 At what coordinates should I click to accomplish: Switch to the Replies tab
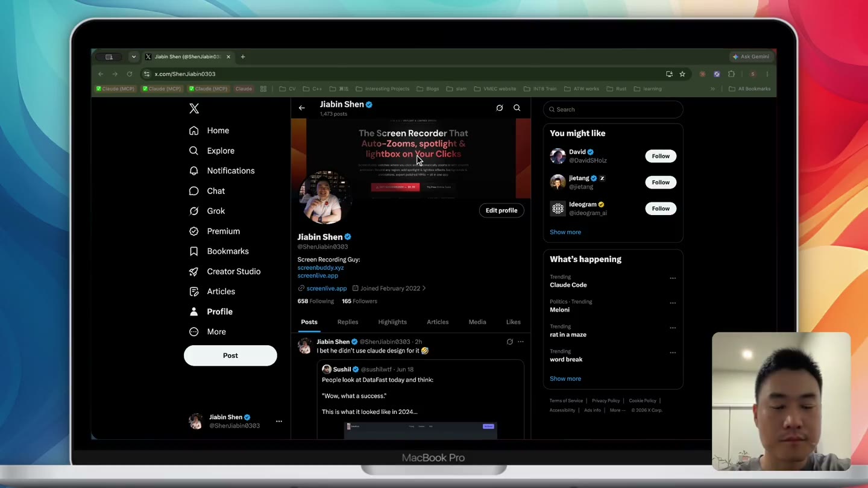point(348,322)
